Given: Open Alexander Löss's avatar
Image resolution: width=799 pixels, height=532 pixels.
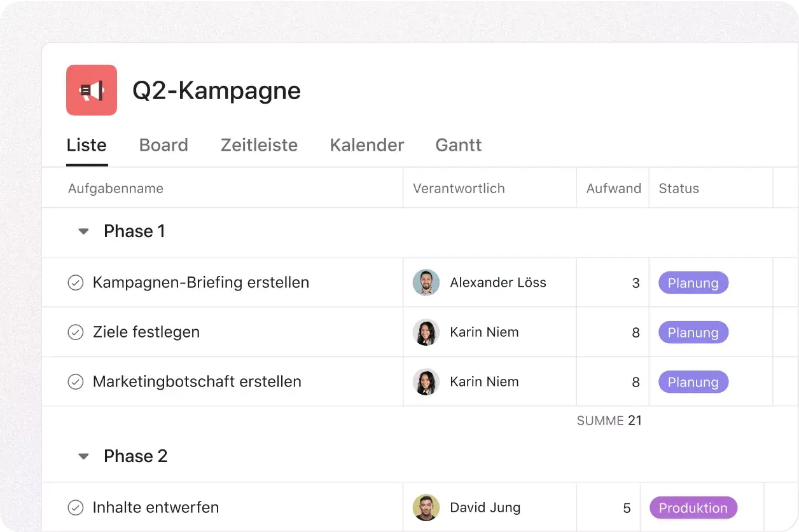Looking at the screenshot, I should tap(426, 282).
